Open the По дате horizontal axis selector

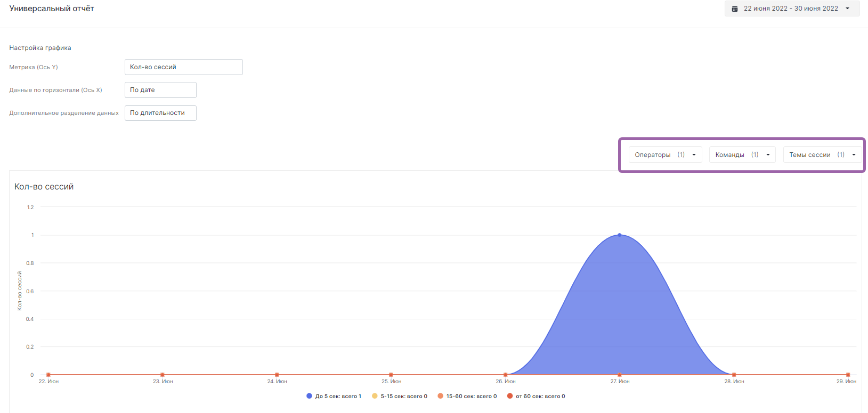pyautogui.click(x=160, y=90)
